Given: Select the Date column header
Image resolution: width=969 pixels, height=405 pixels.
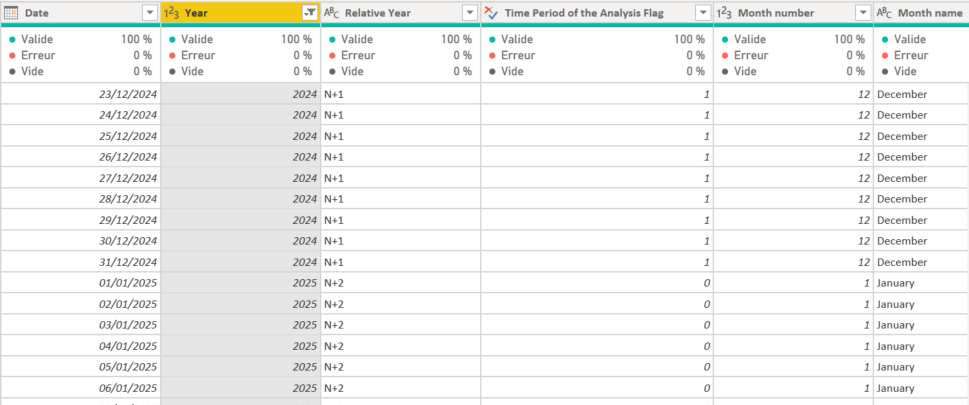Looking at the screenshot, I should pyautogui.click(x=80, y=12).
